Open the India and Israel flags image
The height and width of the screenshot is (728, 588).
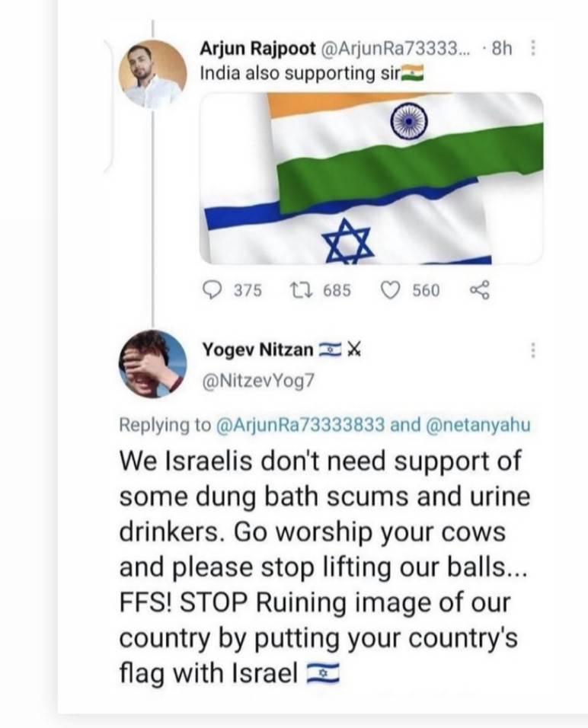[371, 178]
